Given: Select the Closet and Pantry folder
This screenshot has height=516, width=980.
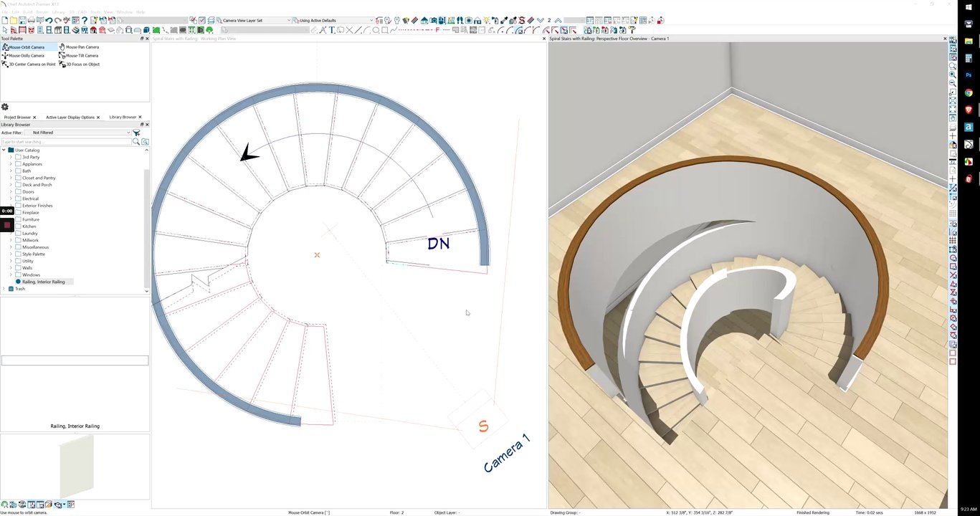Looking at the screenshot, I should coord(39,178).
